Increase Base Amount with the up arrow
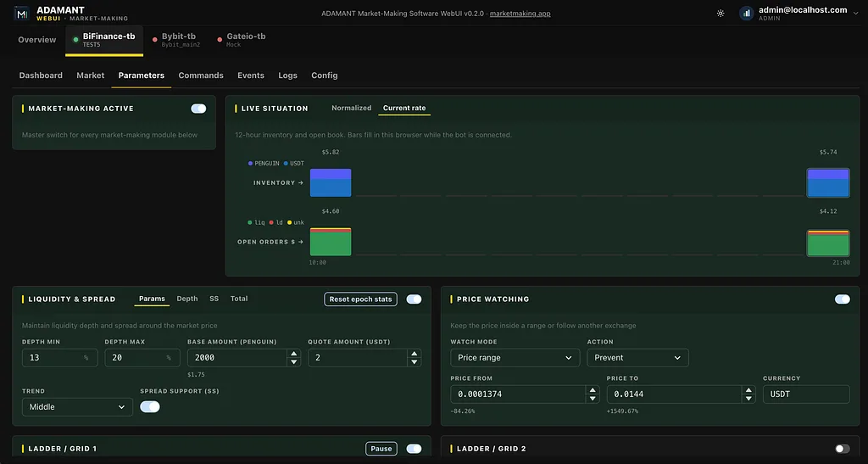This screenshot has width=868, height=464. coord(294,354)
